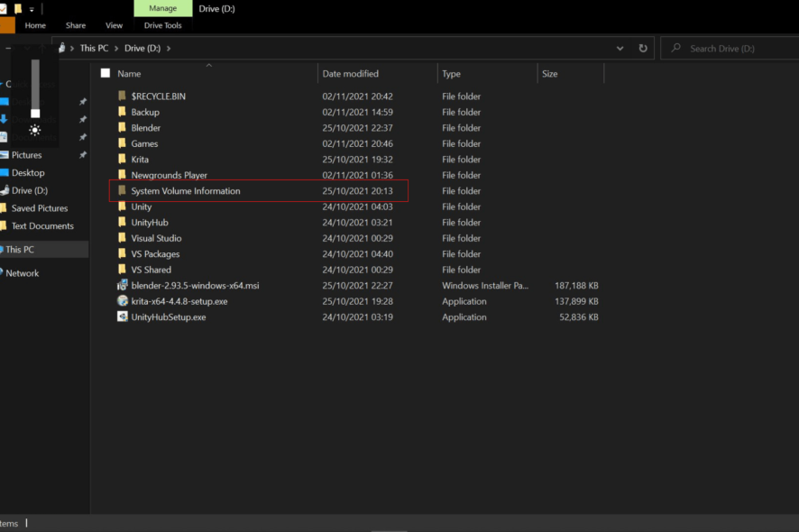
Task: Open the address bar history dropdown
Action: (620, 49)
